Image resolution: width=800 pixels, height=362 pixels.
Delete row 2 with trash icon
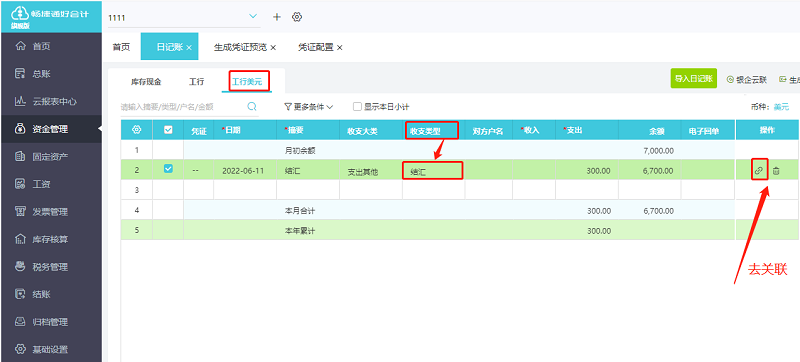click(776, 171)
